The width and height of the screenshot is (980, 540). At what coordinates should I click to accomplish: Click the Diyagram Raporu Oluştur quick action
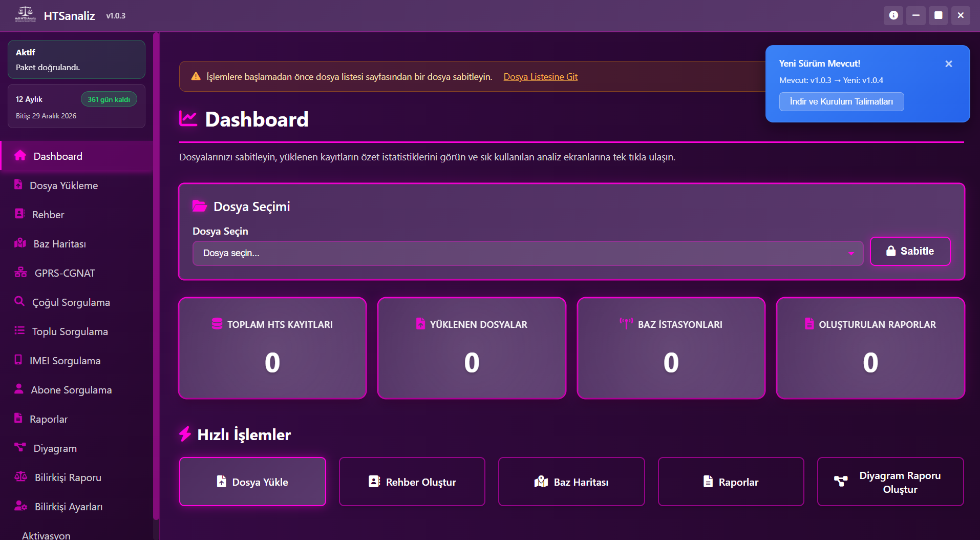coord(890,482)
